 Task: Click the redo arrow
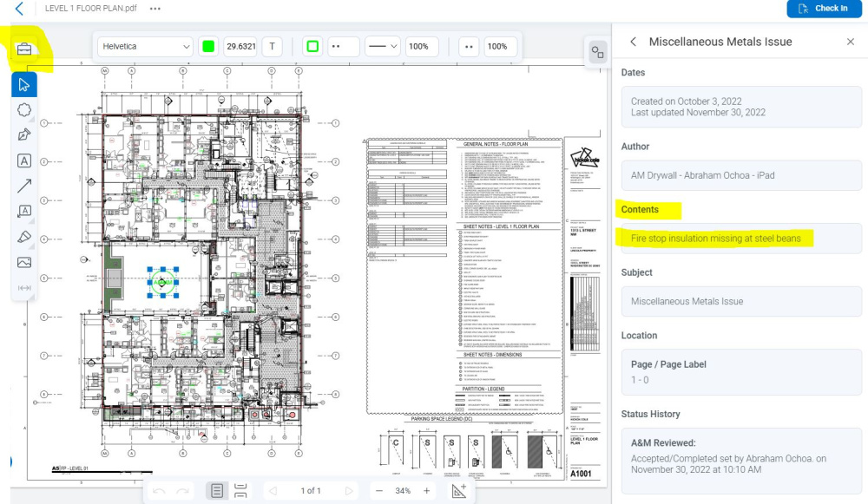[182, 491]
